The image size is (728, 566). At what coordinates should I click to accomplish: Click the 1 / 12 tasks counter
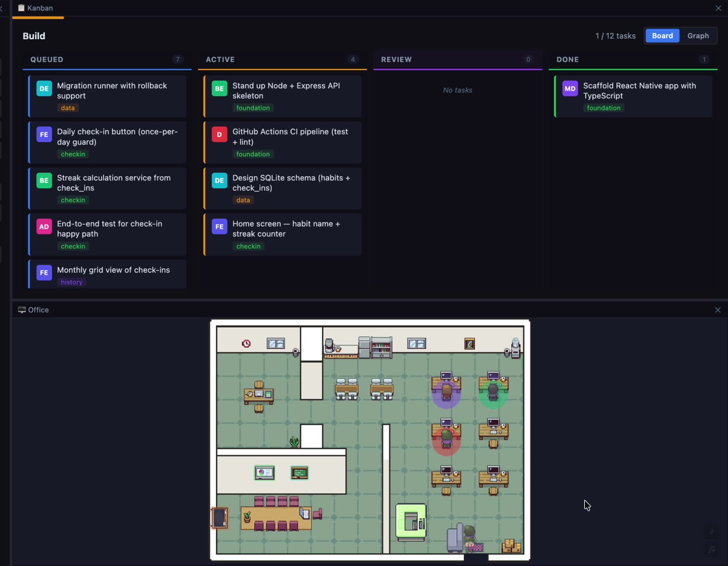(615, 36)
